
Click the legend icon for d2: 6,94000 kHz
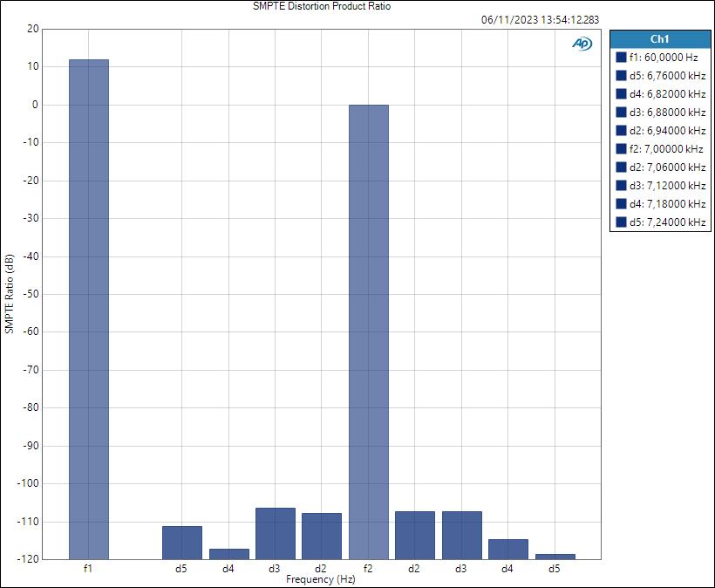(622, 129)
